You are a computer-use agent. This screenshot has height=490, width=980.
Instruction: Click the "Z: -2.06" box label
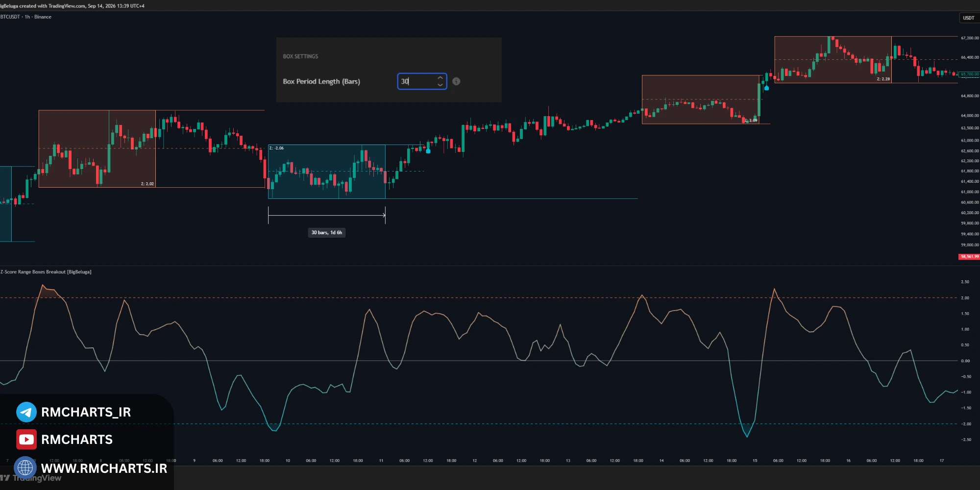click(276, 148)
